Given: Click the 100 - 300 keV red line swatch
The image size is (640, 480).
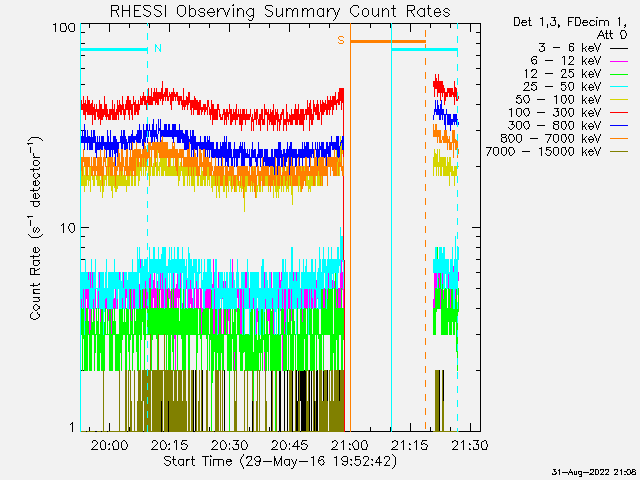Looking at the screenshot, I should tap(620, 112).
